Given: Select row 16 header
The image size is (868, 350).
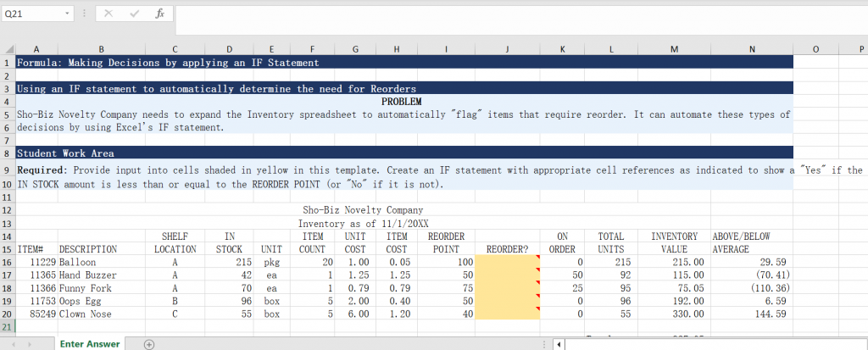Looking at the screenshot, I should [x=7, y=263].
